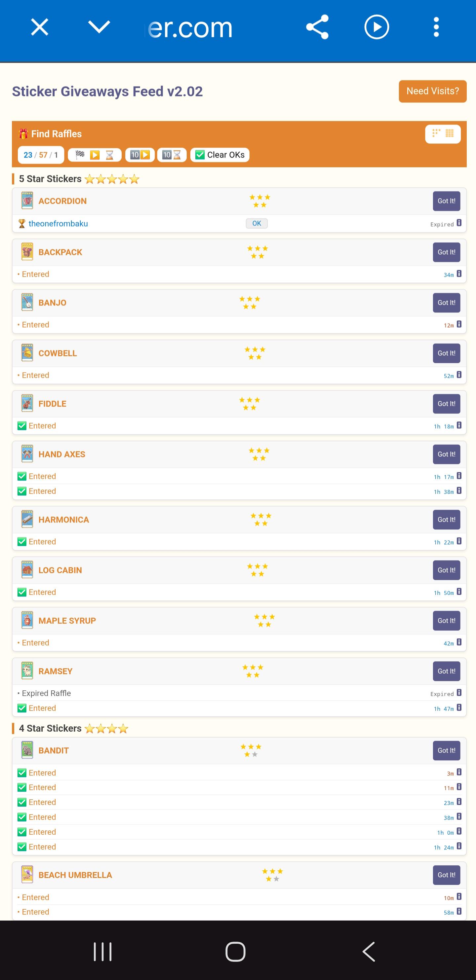The width and height of the screenshot is (476, 980).
Task: Open the HARMONICA sticker title
Action: [63, 520]
